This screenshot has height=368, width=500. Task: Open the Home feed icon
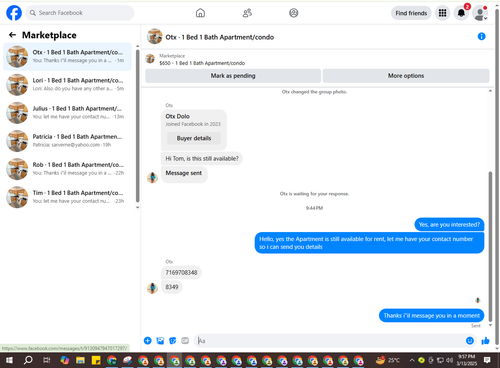[x=200, y=13]
